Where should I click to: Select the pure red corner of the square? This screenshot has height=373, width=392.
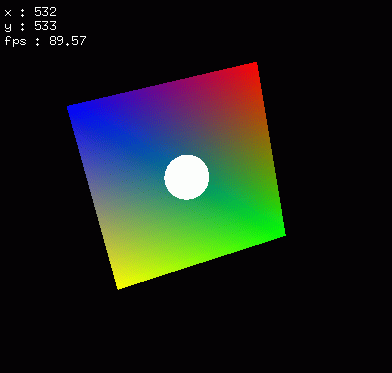(x=253, y=66)
